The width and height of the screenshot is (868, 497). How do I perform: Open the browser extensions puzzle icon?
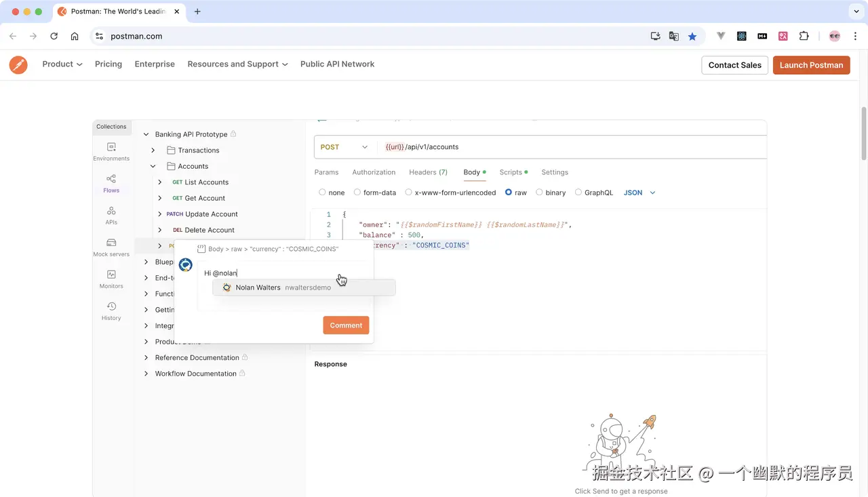[x=804, y=36]
